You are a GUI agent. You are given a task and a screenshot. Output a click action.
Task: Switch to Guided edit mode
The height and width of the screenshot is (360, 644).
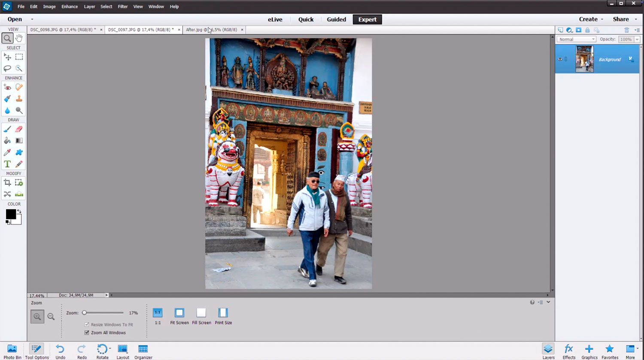336,19
